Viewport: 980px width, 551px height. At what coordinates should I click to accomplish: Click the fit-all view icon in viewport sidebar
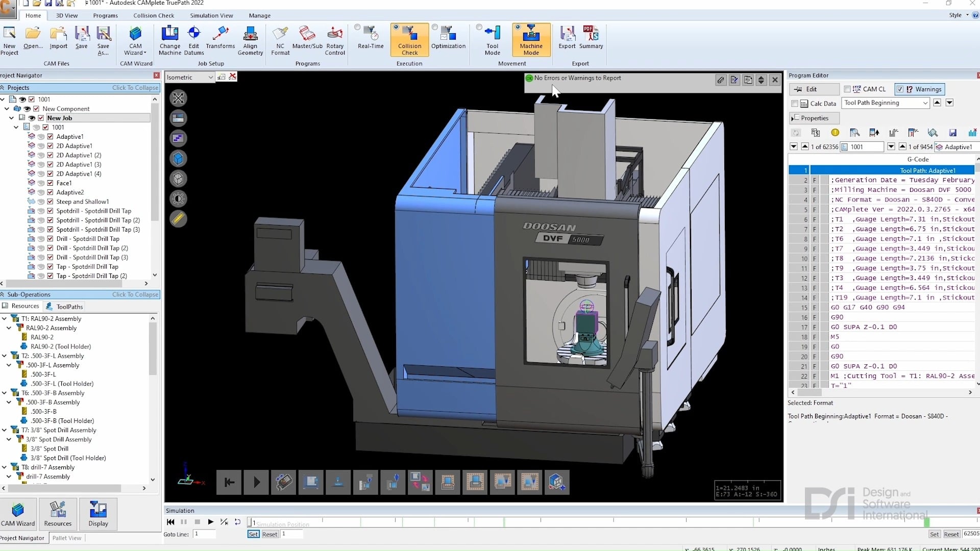178,98
